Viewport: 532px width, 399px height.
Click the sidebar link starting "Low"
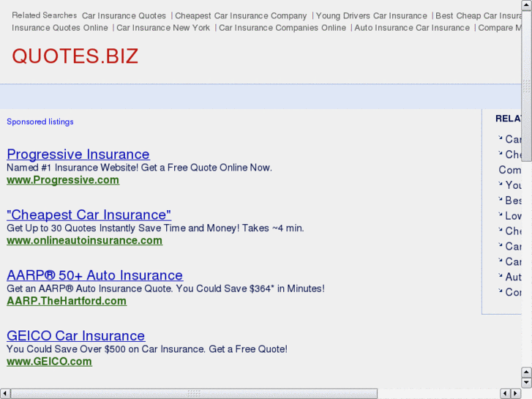pyautogui.click(x=513, y=216)
